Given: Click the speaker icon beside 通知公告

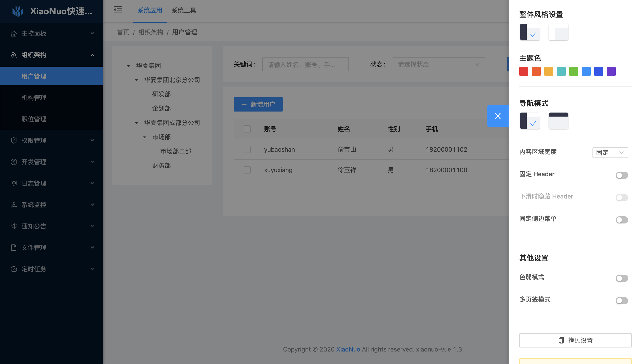Looking at the screenshot, I should (x=14, y=226).
